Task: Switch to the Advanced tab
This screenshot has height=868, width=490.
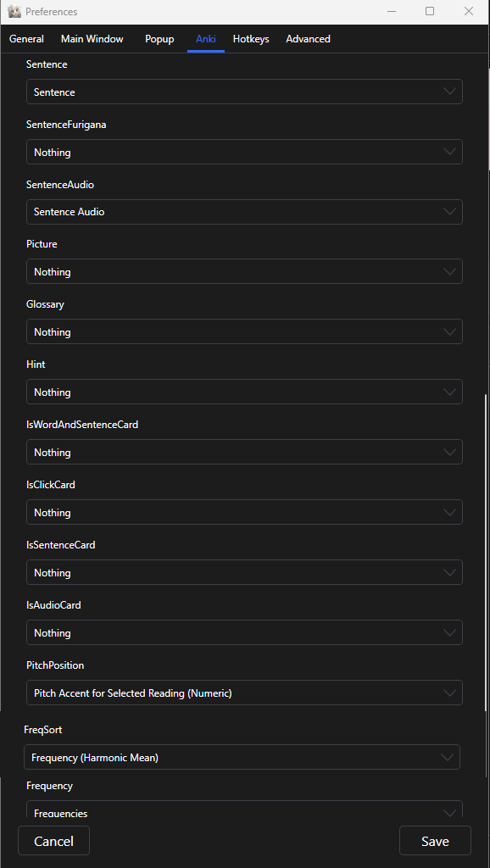Action: [308, 39]
